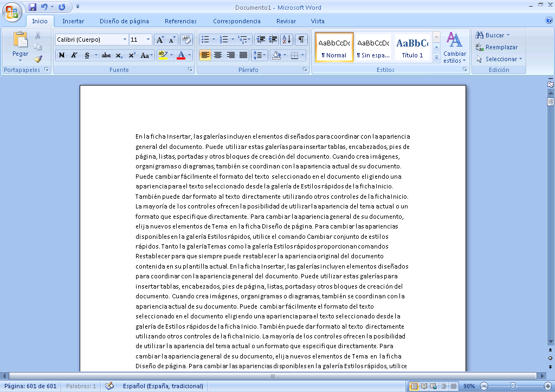Open the line spacing dropdown

point(259,55)
